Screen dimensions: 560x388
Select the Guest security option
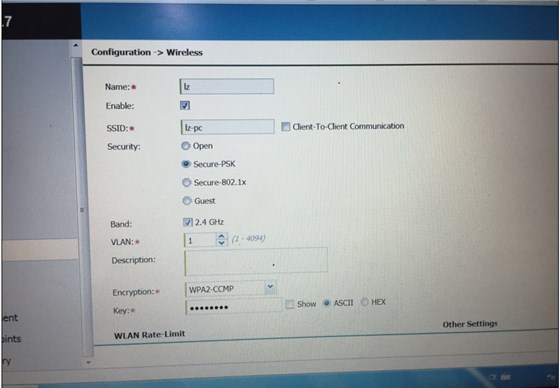tap(187, 201)
